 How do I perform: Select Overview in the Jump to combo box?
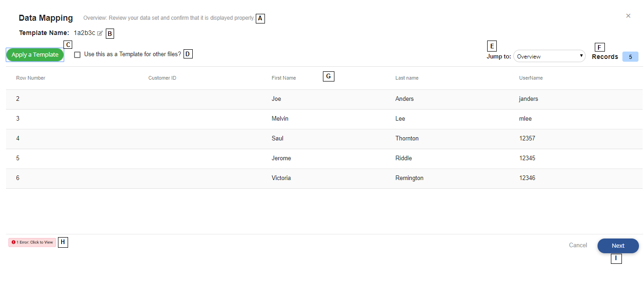point(549,56)
